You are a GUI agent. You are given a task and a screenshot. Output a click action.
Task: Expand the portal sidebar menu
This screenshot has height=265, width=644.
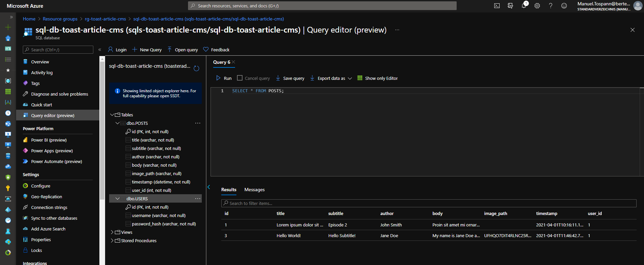coord(11,17)
